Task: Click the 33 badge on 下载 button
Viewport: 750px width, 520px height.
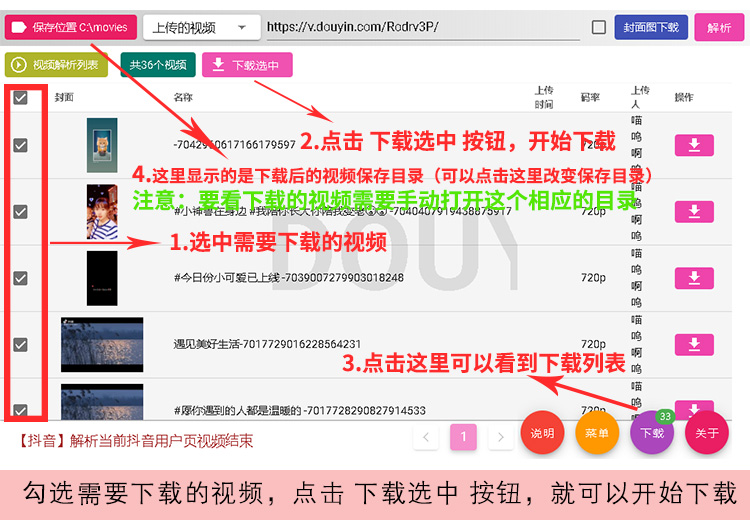Action: coord(665,416)
